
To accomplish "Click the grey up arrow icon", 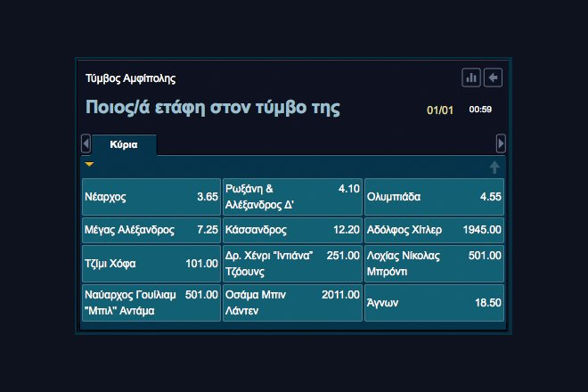I will (495, 167).
